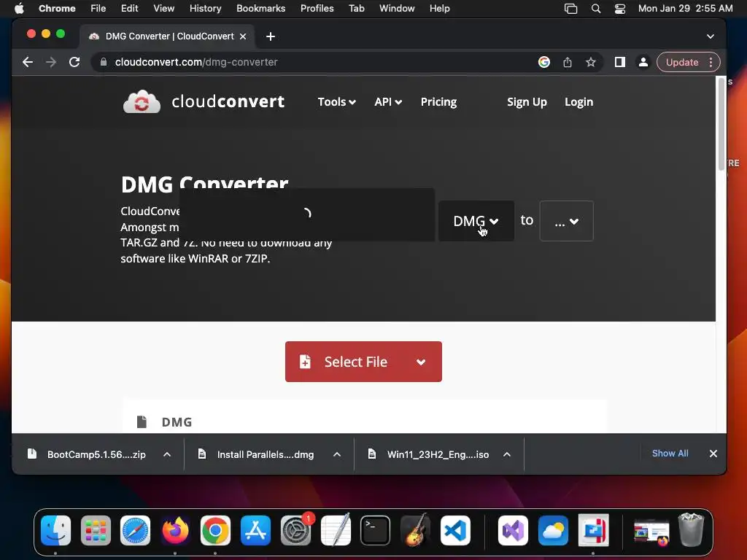Click the Sign Up link

[x=527, y=102]
